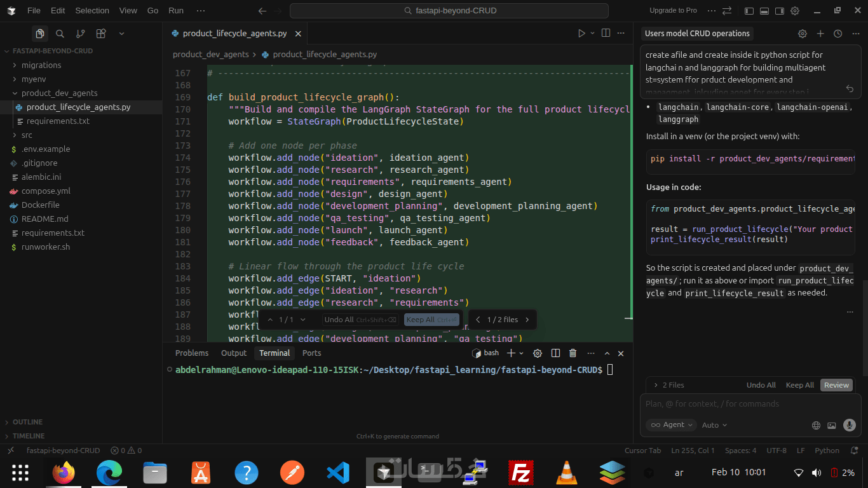Viewport: 868px width, 488px height.
Task: Maximize the terminal panel with caret
Action: [x=607, y=353]
